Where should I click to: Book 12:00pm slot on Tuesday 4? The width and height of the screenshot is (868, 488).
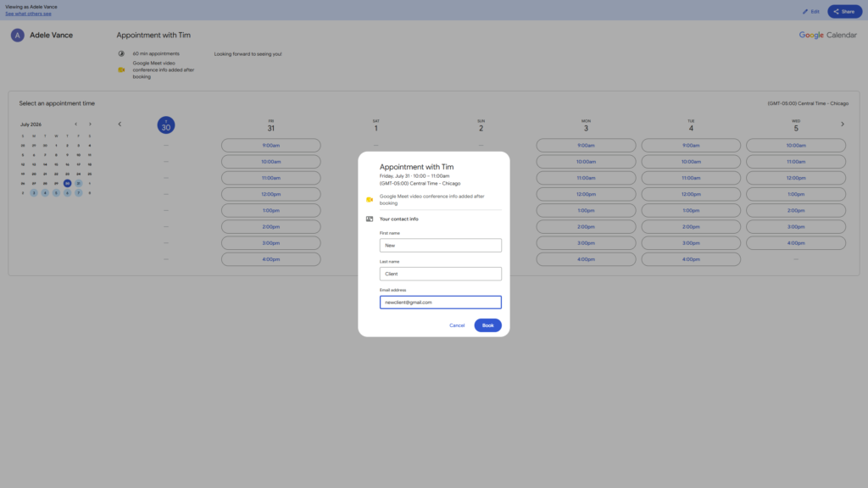(691, 194)
